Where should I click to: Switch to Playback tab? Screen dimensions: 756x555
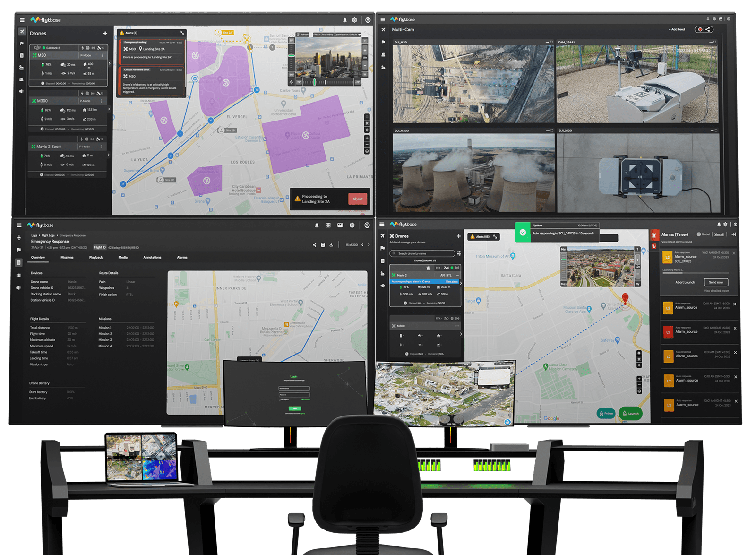[x=96, y=257]
